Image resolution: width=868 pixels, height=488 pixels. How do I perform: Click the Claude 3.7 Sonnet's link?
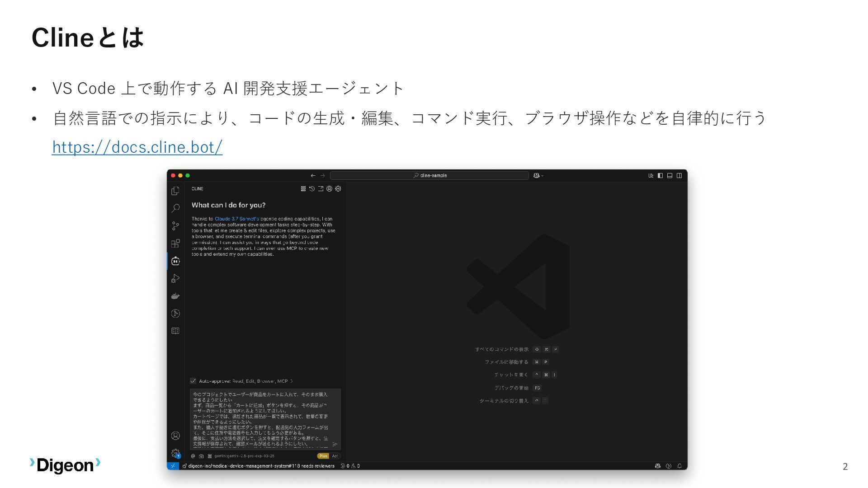pos(236,219)
